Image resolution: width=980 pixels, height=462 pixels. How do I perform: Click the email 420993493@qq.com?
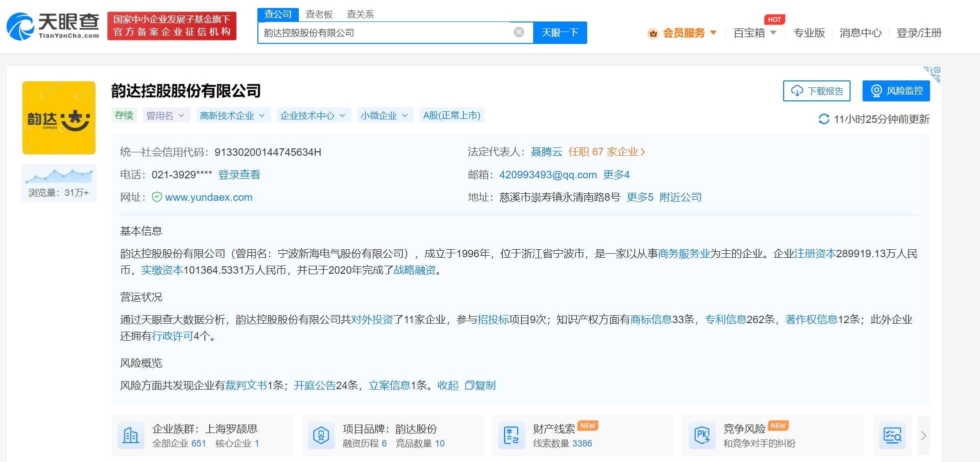pos(548,175)
